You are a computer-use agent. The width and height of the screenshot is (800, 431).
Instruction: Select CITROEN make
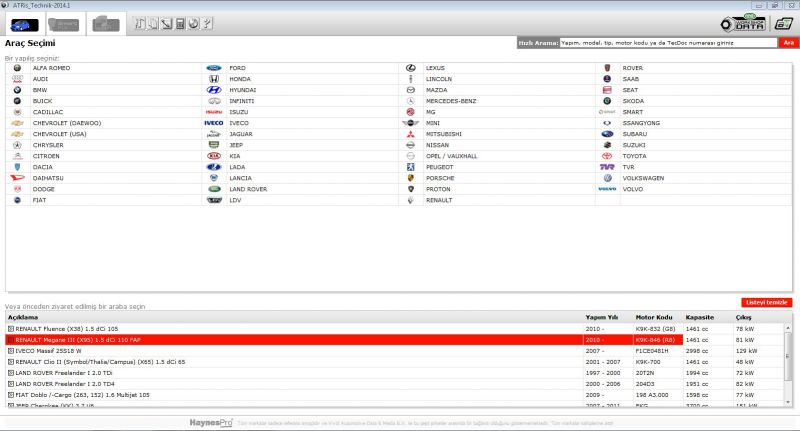46,156
